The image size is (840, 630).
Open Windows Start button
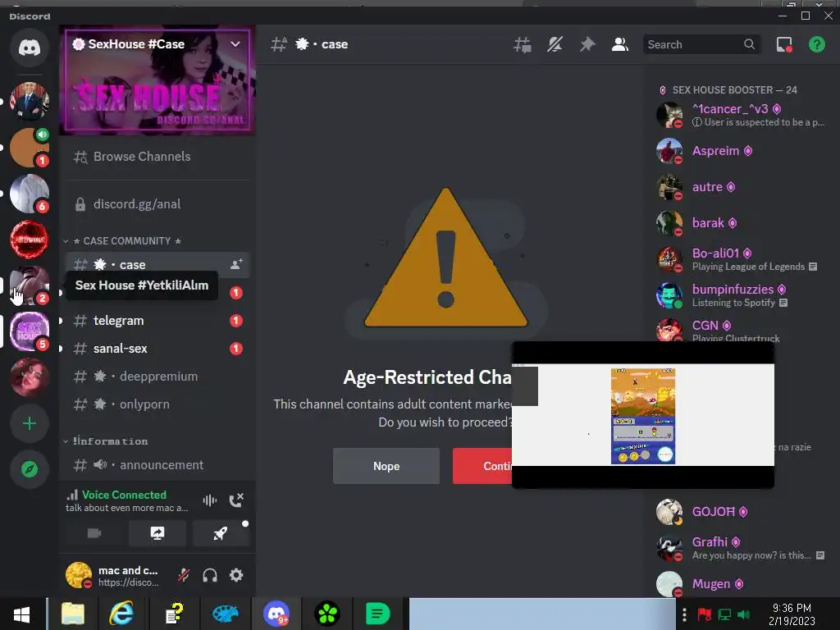[21, 614]
